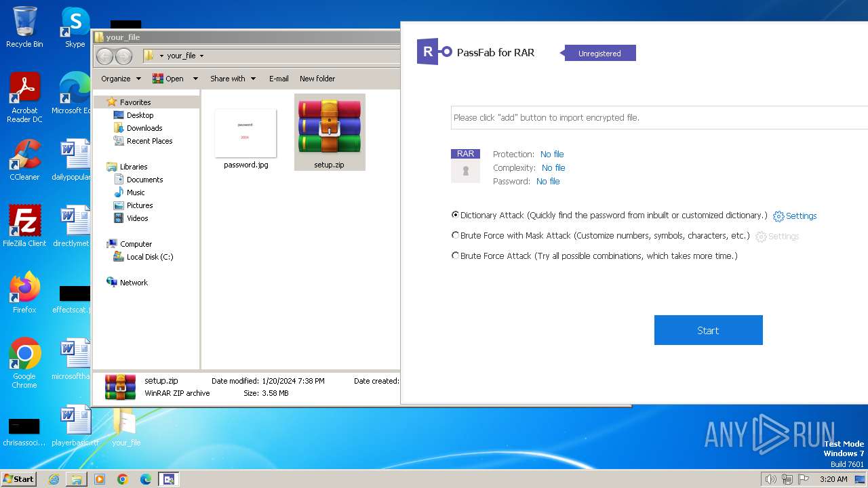Image resolution: width=868 pixels, height=488 pixels.
Task: Click the encrypted file import field
Action: click(x=659, y=117)
